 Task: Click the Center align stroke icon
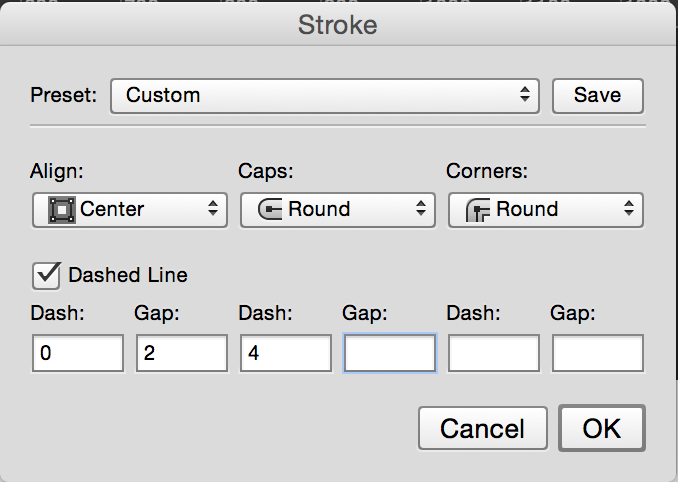point(62,210)
